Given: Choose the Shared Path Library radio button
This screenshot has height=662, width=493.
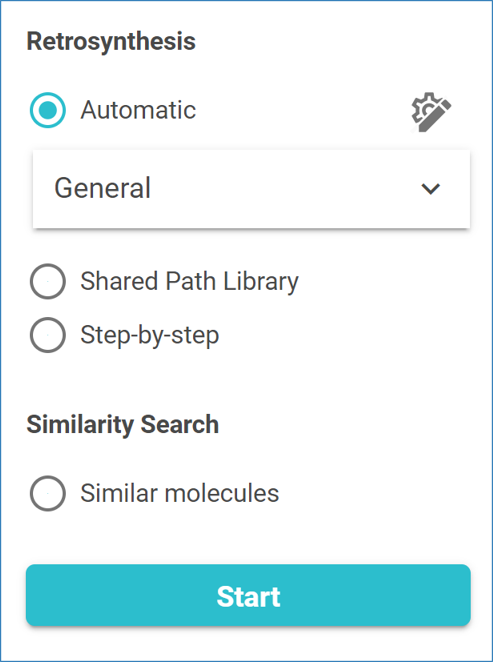Looking at the screenshot, I should pos(48,281).
